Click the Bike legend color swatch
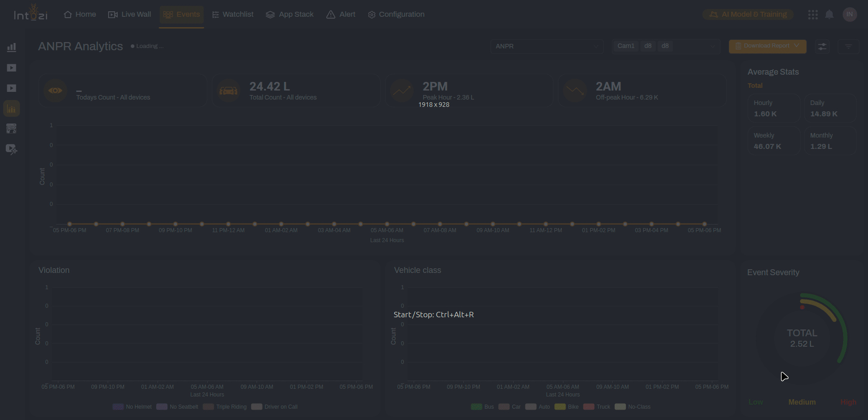Screen dimensions: 868x420 [x=560, y=407]
